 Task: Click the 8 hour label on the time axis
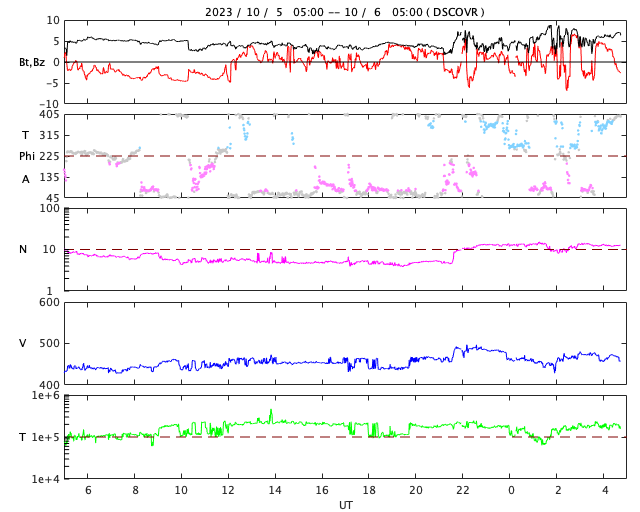point(136,490)
